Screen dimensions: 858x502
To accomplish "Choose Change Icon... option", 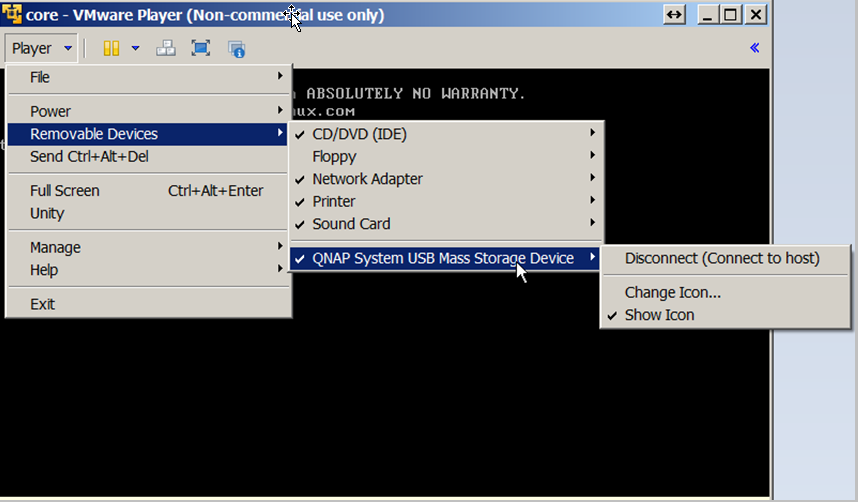I will pyautogui.click(x=725, y=292).
